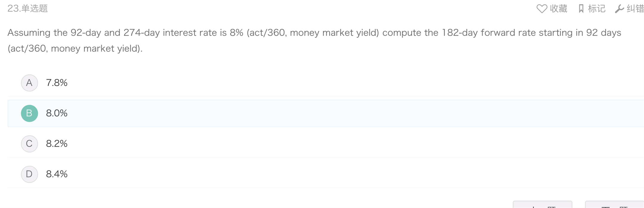Go to next question with 下一题 button
The image size is (644, 208).
click(614, 205)
